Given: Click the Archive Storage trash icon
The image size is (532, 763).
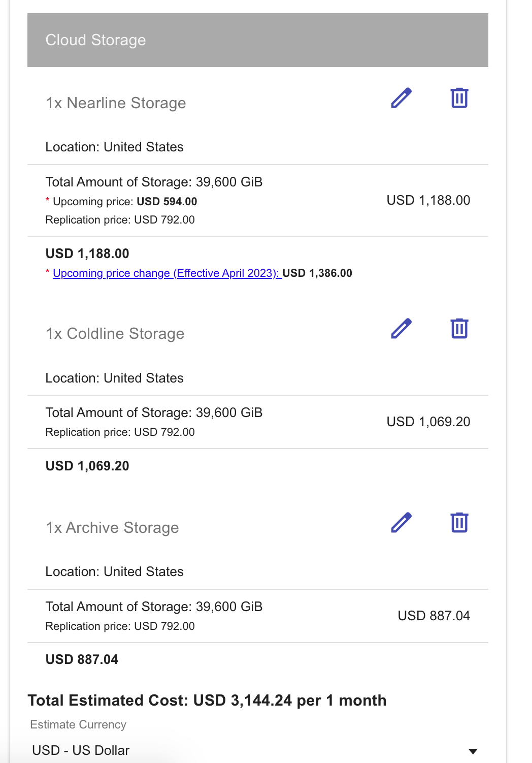Looking at the screenshot, I should 459,523.
